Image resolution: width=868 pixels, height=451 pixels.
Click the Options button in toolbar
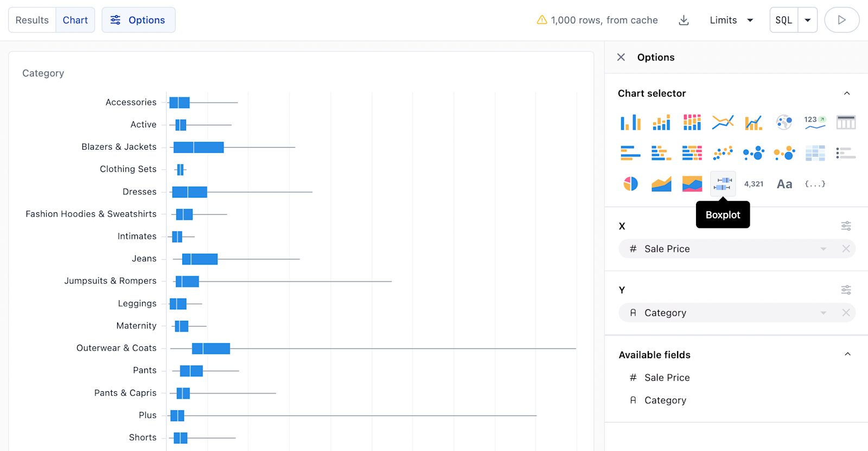tap(138, 20)
